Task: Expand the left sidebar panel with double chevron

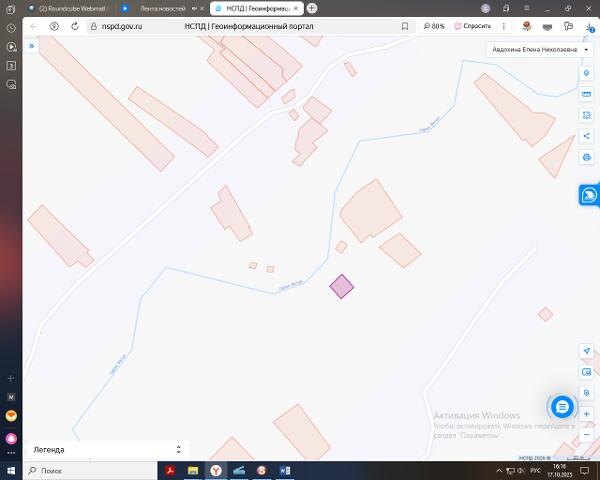Action: [x=31, y=46]
